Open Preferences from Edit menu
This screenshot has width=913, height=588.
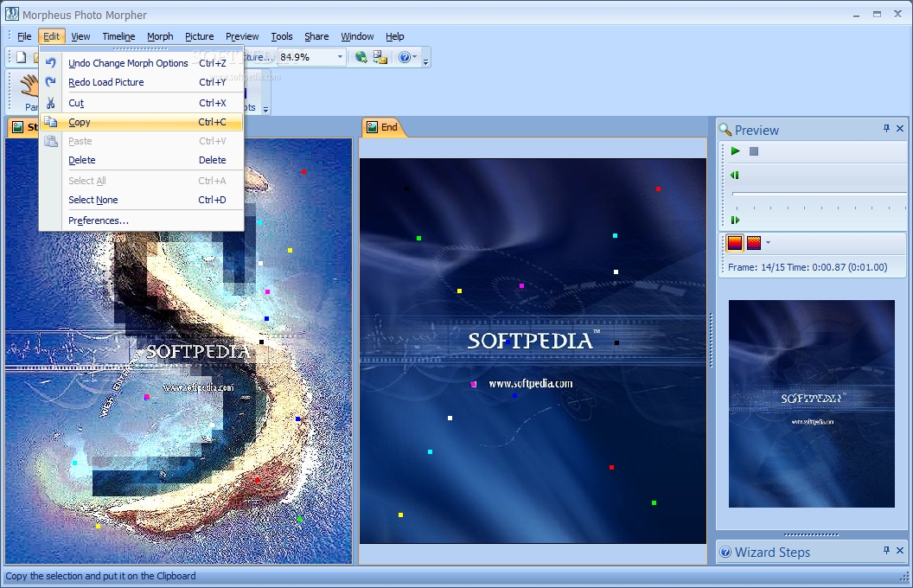tap(142, 220)
